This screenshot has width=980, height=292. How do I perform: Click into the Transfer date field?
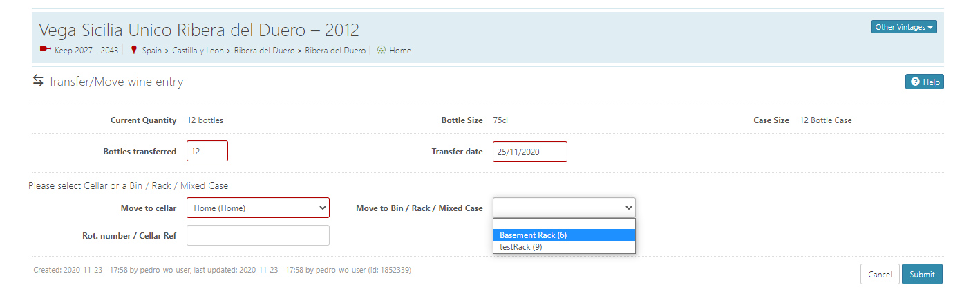[529, 152]
